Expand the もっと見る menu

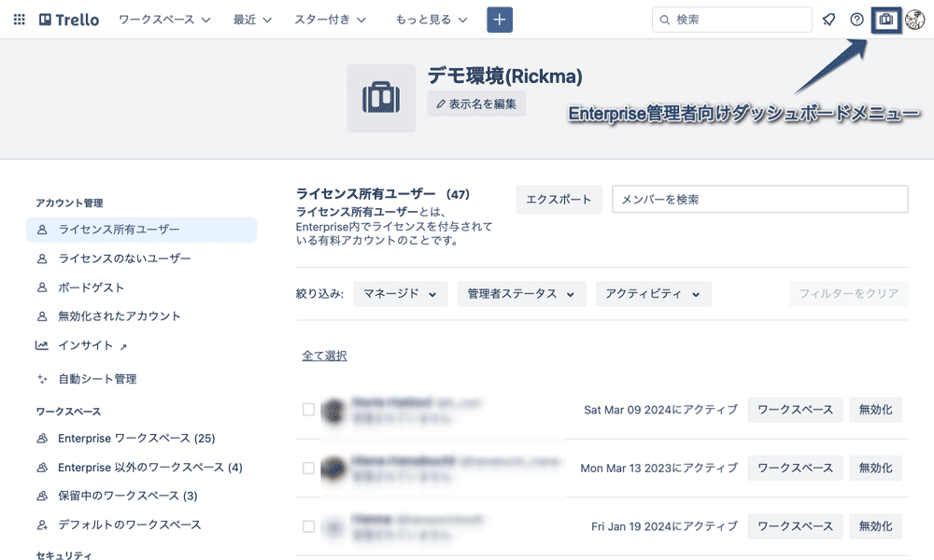432,20
